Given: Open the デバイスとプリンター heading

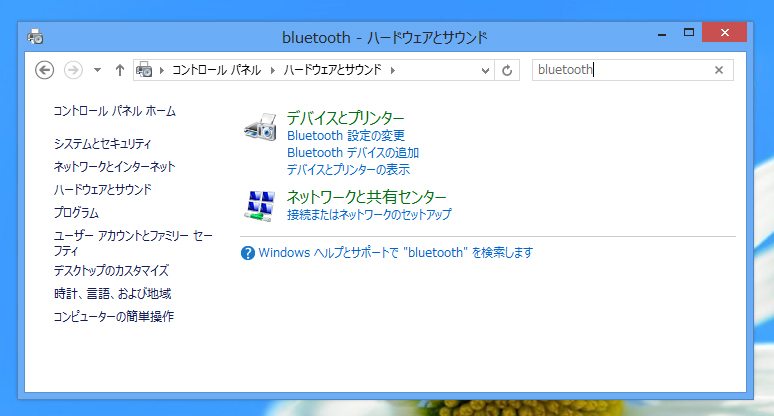Looking at the screenshot, I should pyautogui.click(x=346, y=118).
